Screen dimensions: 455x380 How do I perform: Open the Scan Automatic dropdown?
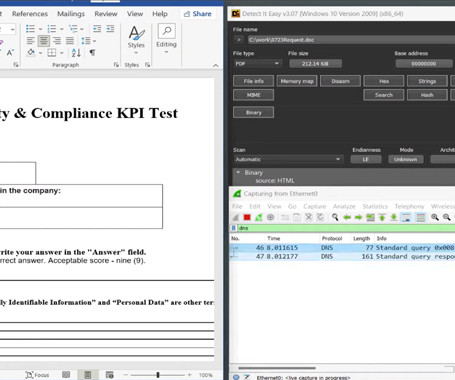point(288,159)
